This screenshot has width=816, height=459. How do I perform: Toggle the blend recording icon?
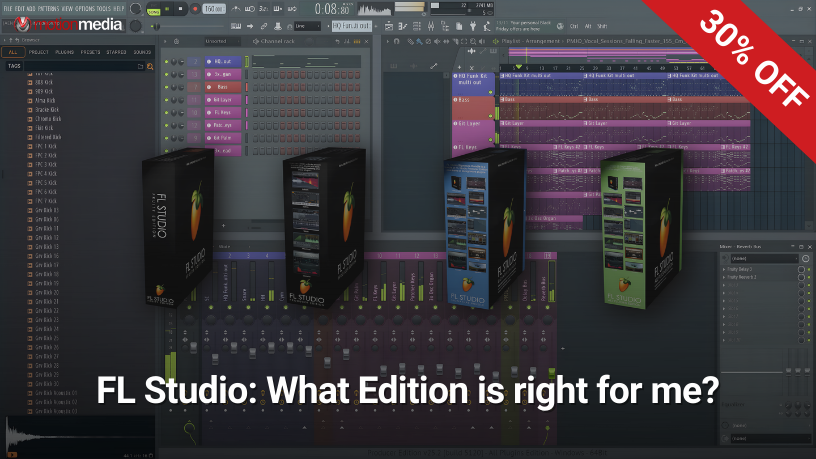point(277,9)
